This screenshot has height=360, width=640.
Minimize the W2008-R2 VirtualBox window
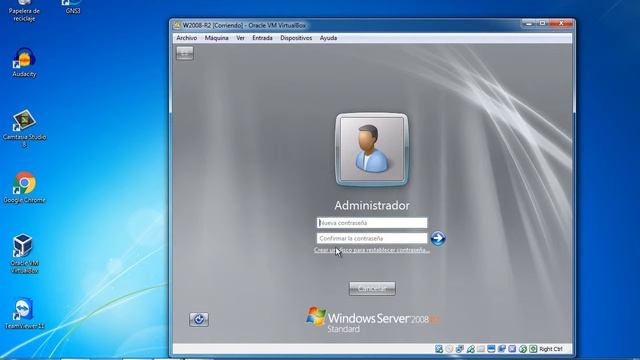(x=529, y=24)
